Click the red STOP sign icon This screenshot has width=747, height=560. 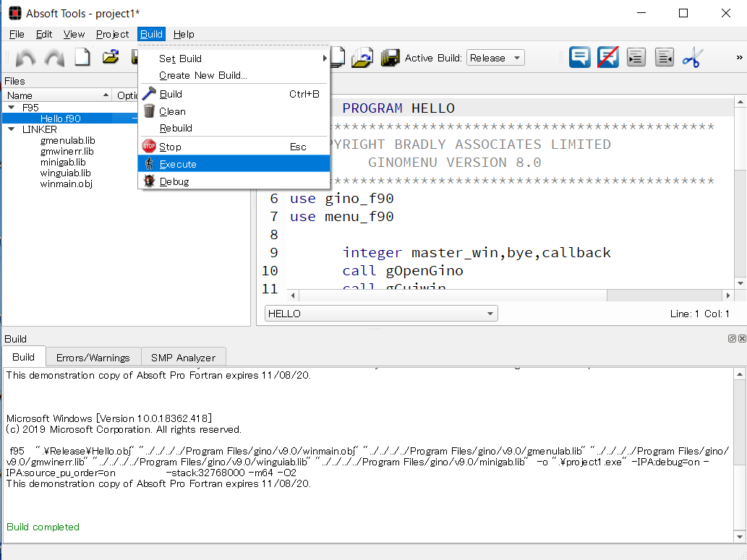149,146
